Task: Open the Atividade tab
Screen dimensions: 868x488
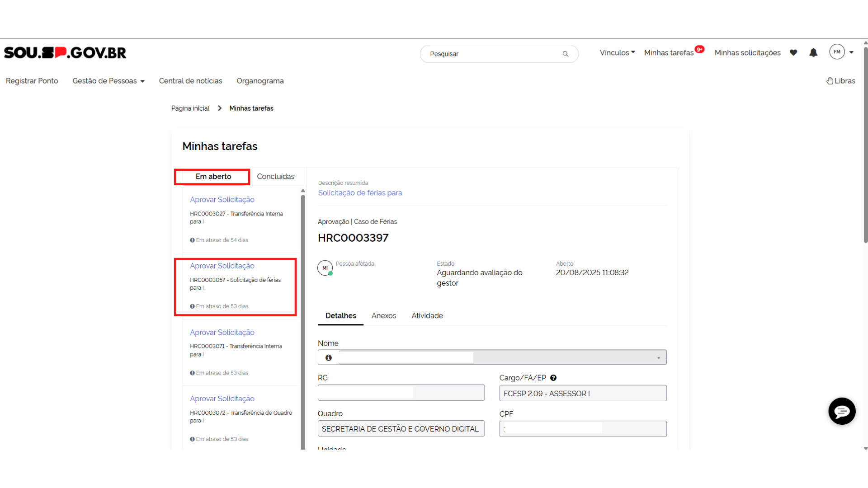Action: tap(427, 316)
